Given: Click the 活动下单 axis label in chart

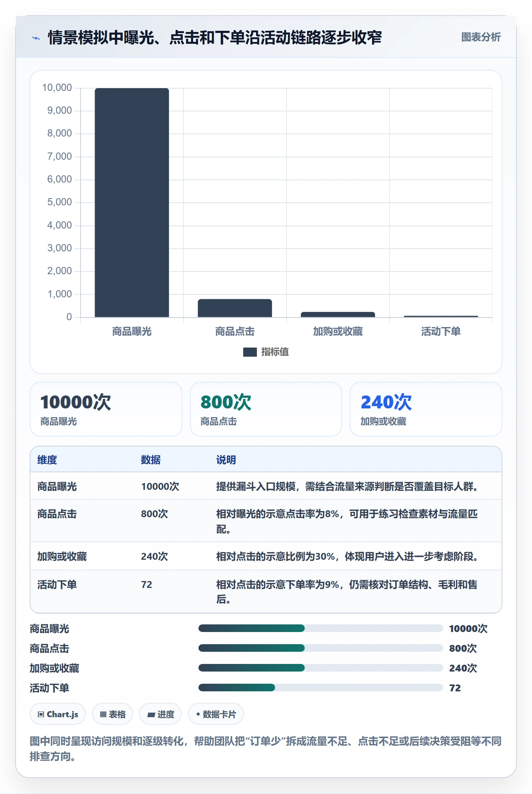Looking at the screenshot, I should 441,332.
